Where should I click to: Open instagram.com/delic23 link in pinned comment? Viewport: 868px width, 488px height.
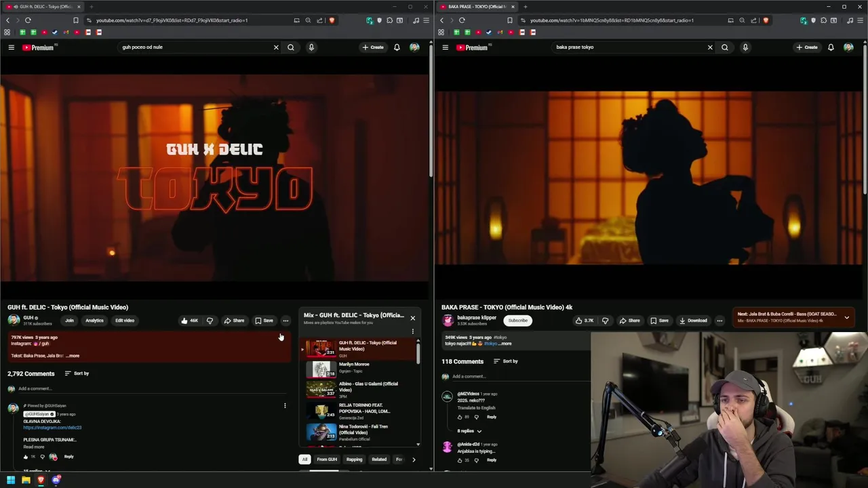[52, 428]
